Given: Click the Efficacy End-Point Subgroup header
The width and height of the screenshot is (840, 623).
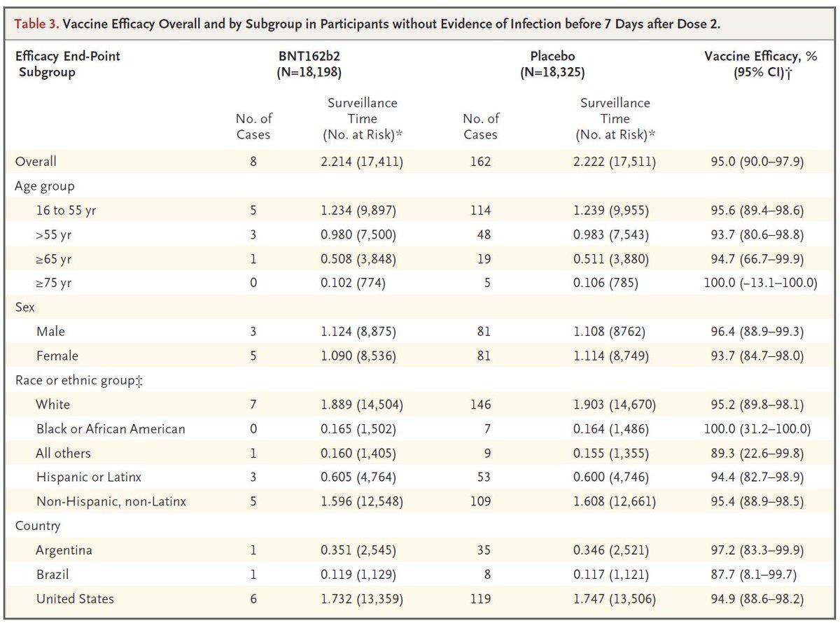Looking at the screenshot, I should pyautogui.click(x=67, y=64).
